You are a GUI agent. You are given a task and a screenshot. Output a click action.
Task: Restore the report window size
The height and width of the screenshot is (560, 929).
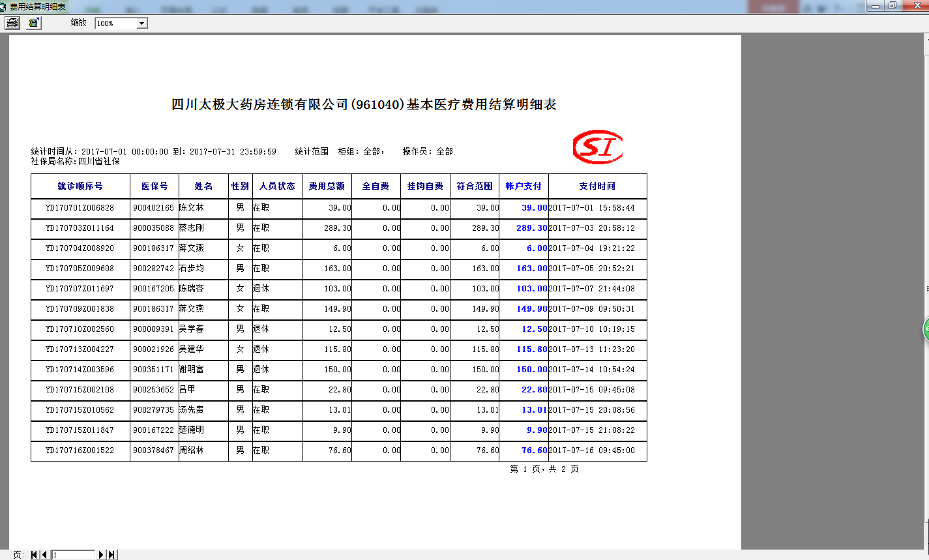click(x=892, y=6)
